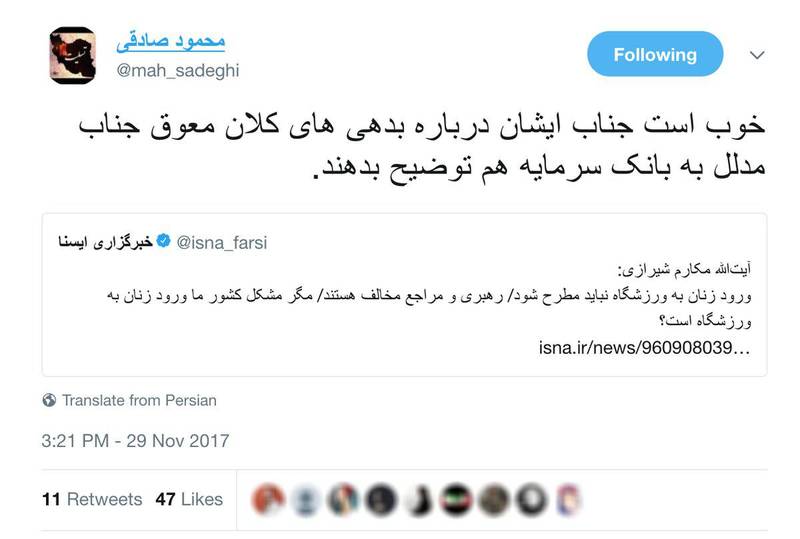View the 11 Retweets list
800x539 pixels.
pos(92,499)
